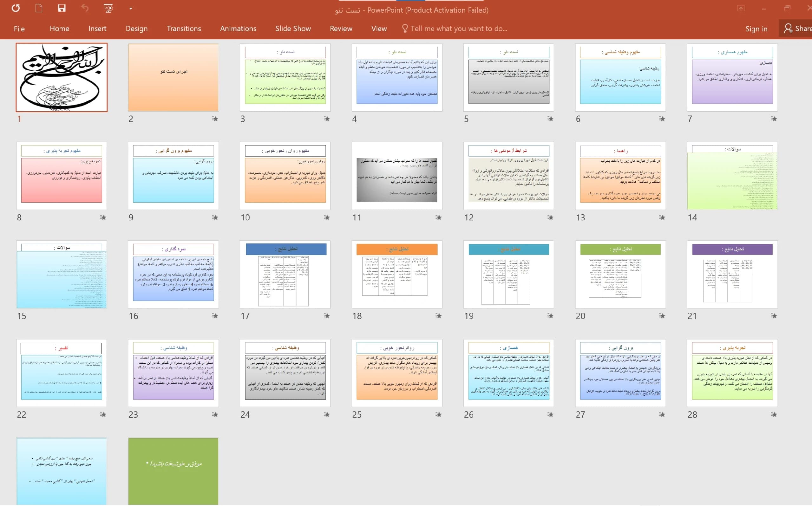Expand the Customize Quick Access Toolbar arrow
The height and width of the screenshot is (506, 812).
point(131,8)
